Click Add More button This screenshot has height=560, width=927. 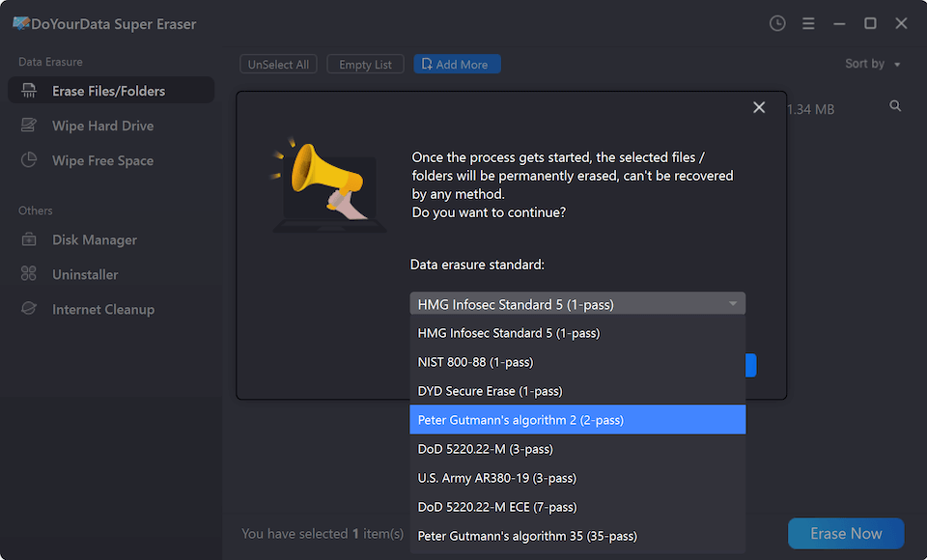pos(457,64)
